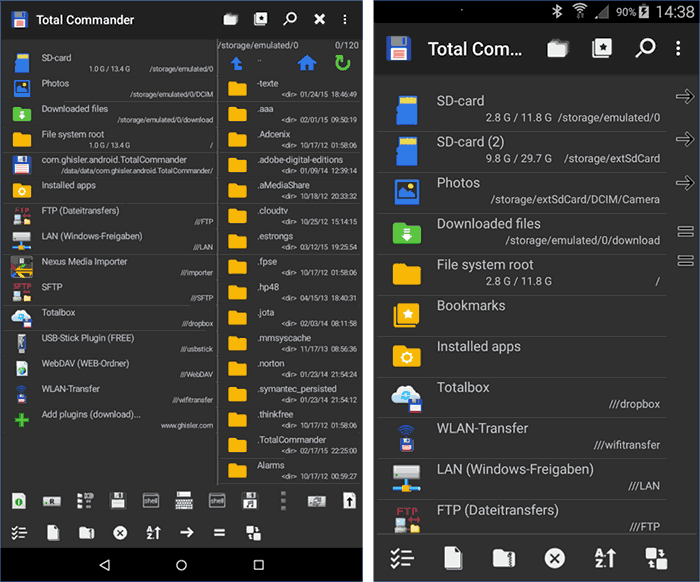Open USB-Stick Plugin (FREE) entry
The width and height of the screenshot is (700, 582).
click(x=109, y=343)
